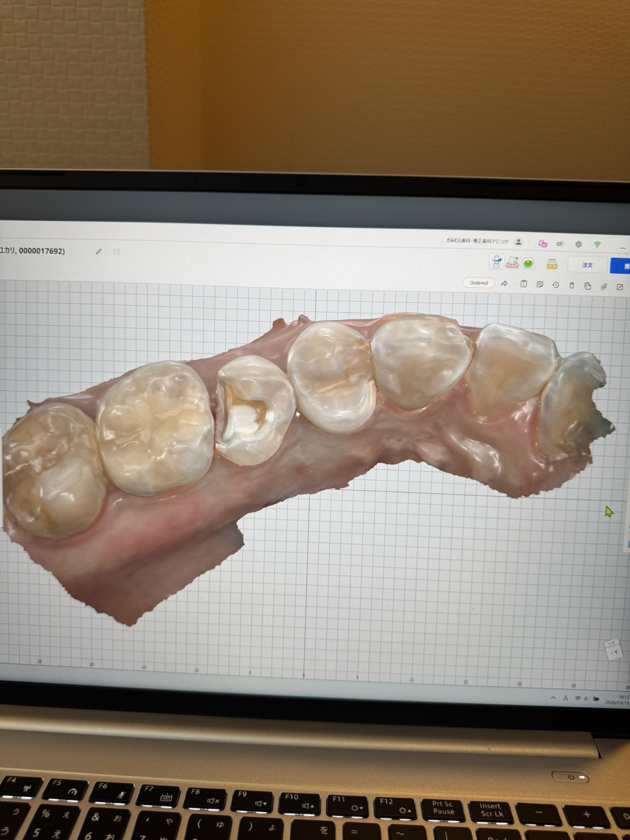Screen dimensions: 630x840
Task: Open the history clock icon
Action: [556, 285]
